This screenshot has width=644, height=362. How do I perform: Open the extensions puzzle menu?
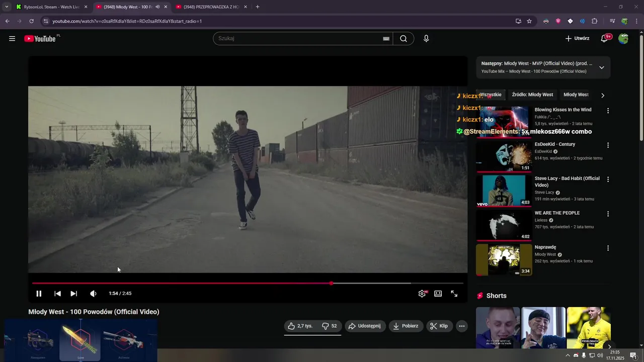click(595, 21)
